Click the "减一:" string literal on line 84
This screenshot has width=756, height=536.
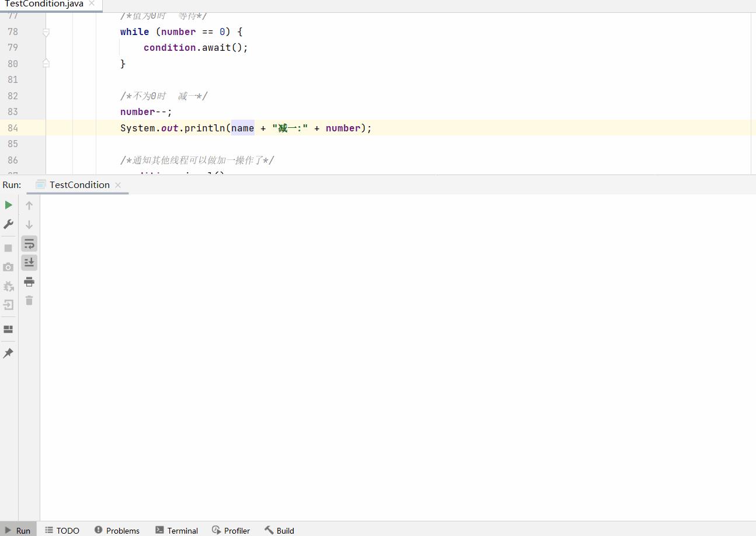pyautogui.click(x=290, y=128)
